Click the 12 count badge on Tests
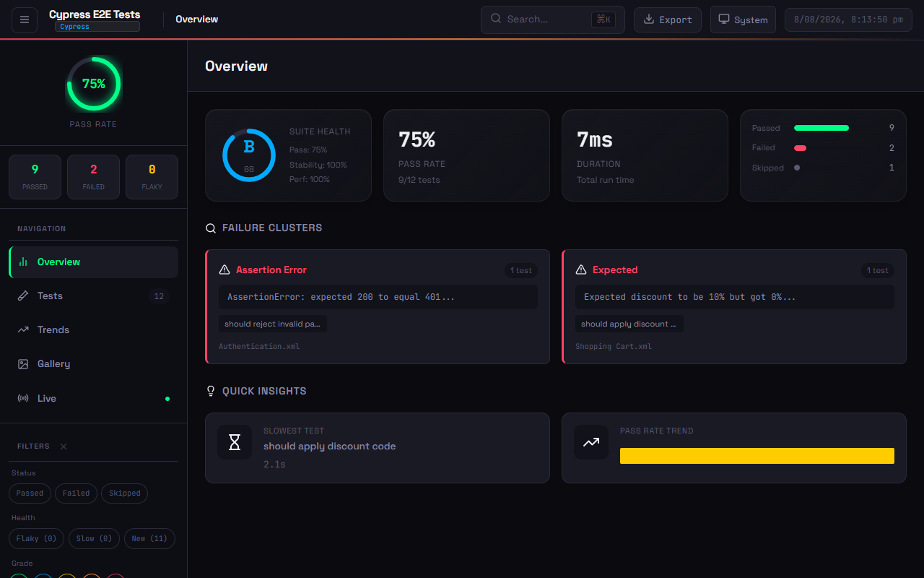This screenshot has width=924, height=578. [x=159, y=296]
